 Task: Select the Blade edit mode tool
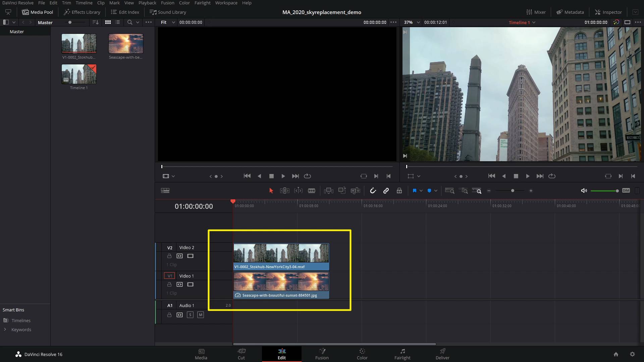(312, 191)
